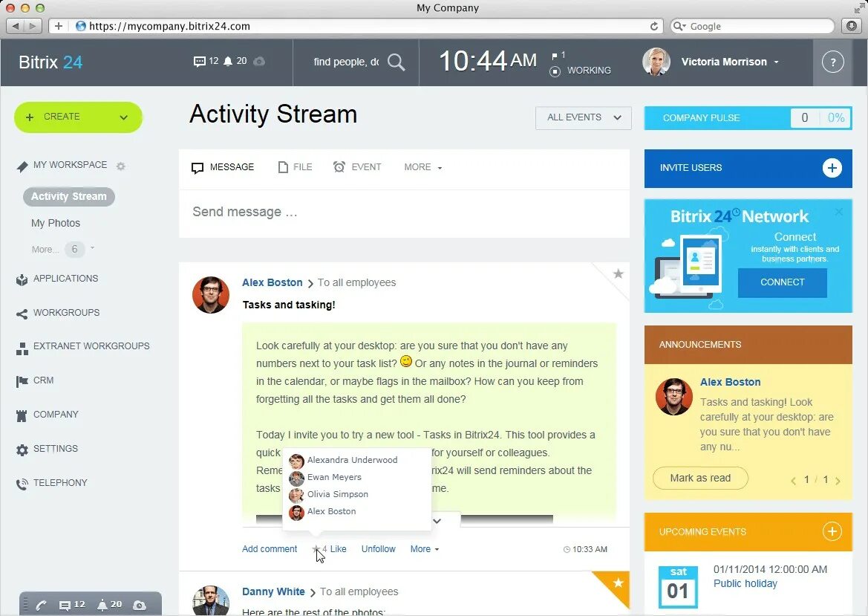The image size is (868, 616).
Task: Add an upcoming event with plus icon
Action: tap(832, 532)
